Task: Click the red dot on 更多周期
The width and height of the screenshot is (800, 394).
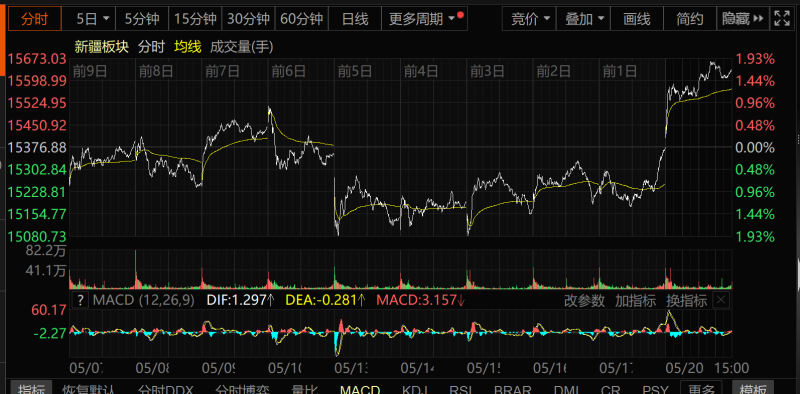Action: [x=461, y=15]
